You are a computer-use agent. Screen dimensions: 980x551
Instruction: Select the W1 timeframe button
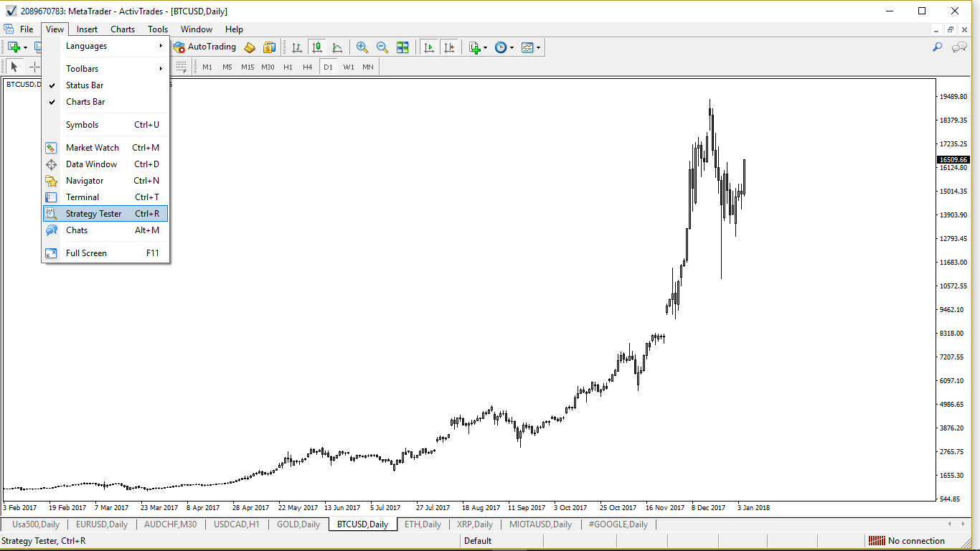click(348, 67)
